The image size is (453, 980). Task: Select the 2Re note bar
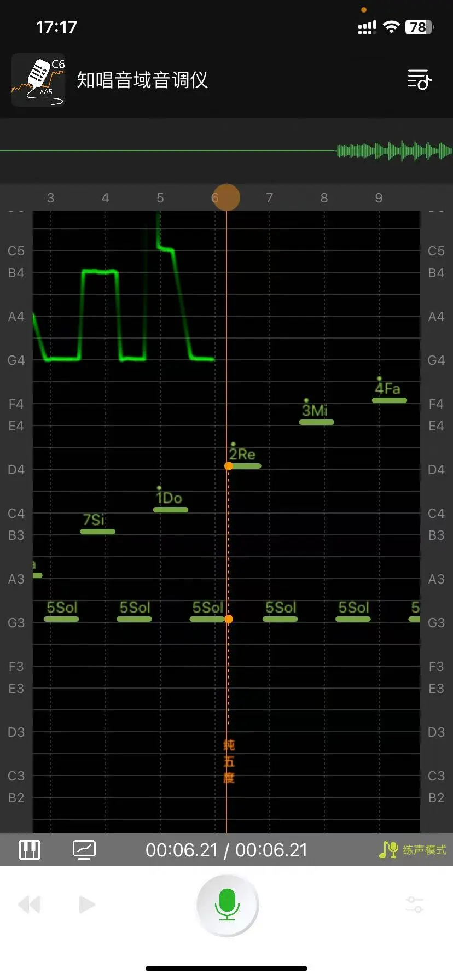pyautogui.click(x=245, y=466)
